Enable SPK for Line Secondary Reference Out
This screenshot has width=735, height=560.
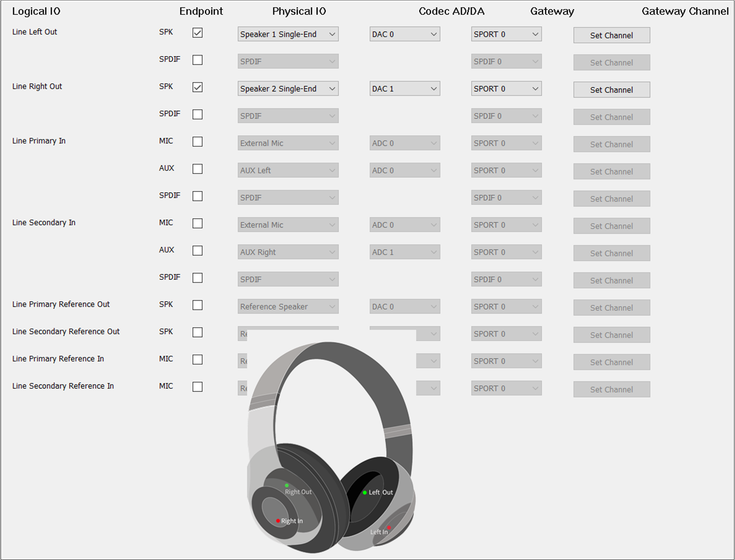point(198,332)
